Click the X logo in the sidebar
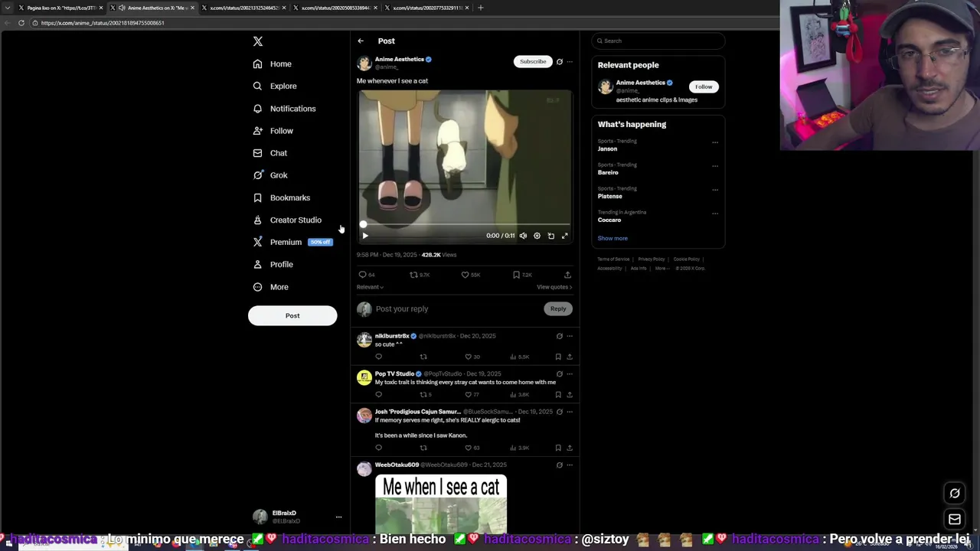 tap(258, 41)
